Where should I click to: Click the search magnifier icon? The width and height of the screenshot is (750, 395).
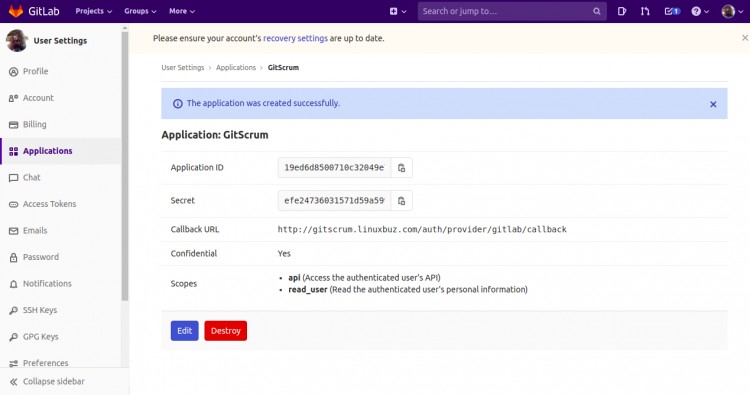[x=596, y=11]
